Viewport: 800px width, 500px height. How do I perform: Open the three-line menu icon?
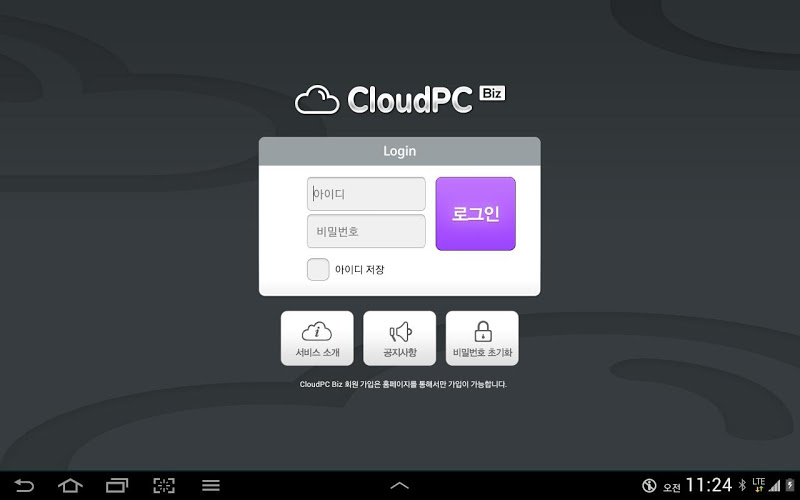pyautogui.click(x=211, y=485)
